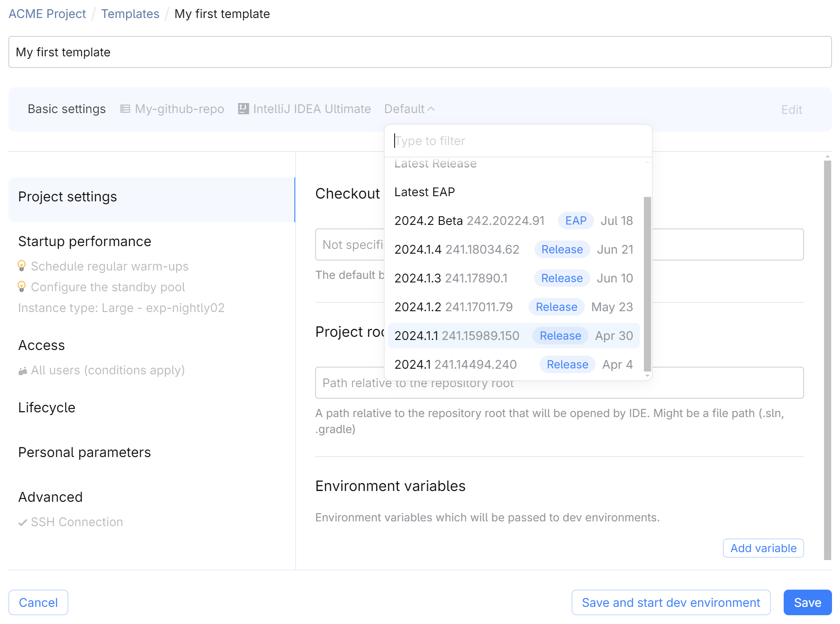Click the Save button
840x624 pixels.
click(x=807, y=602)
